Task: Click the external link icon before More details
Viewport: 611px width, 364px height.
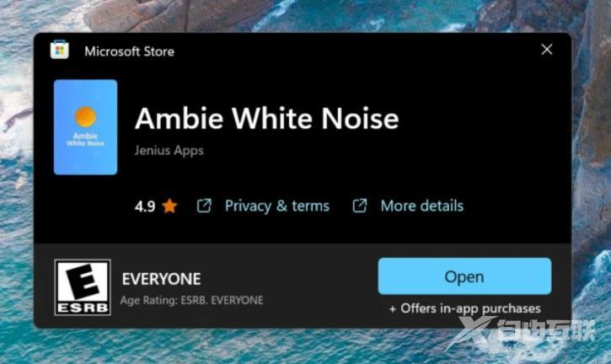Action: pos(359,206)
